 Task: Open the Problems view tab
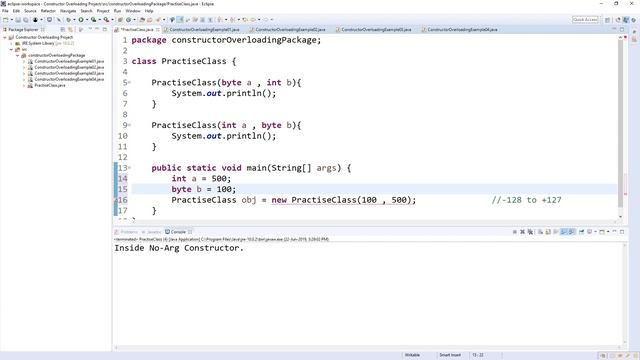point(127,232)
